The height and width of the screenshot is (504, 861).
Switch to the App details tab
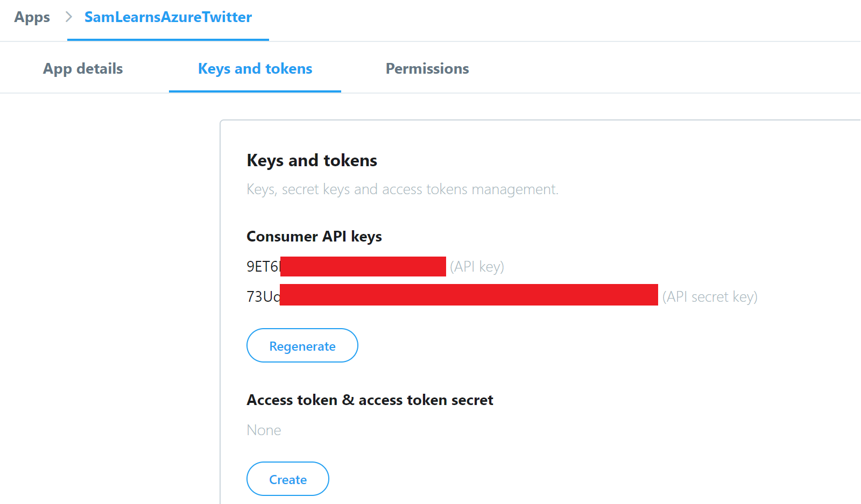(83, 69)
